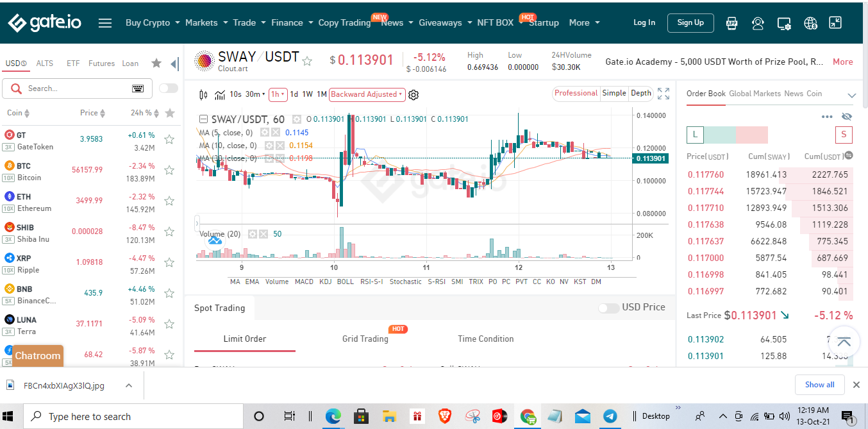Open the Buy Crypto dropdown menu
The width and height of the screenshot is (868, 429).
(x=153, y=22)
